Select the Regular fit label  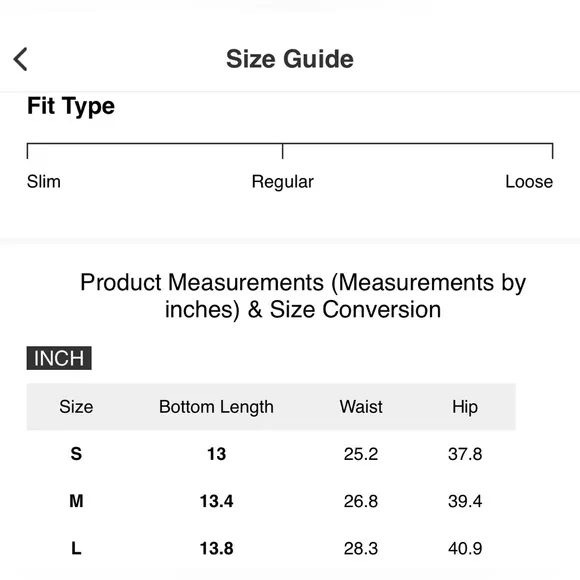point(283,182)
